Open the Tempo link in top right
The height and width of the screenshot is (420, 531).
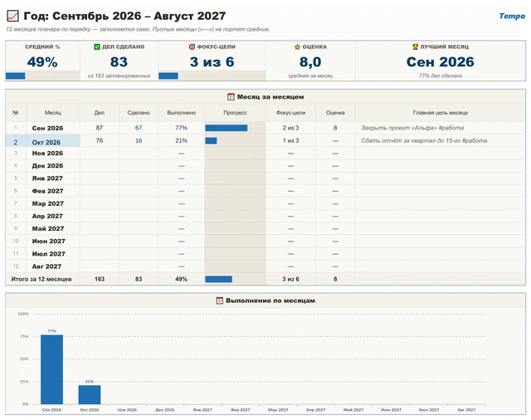tap(512, 16)
